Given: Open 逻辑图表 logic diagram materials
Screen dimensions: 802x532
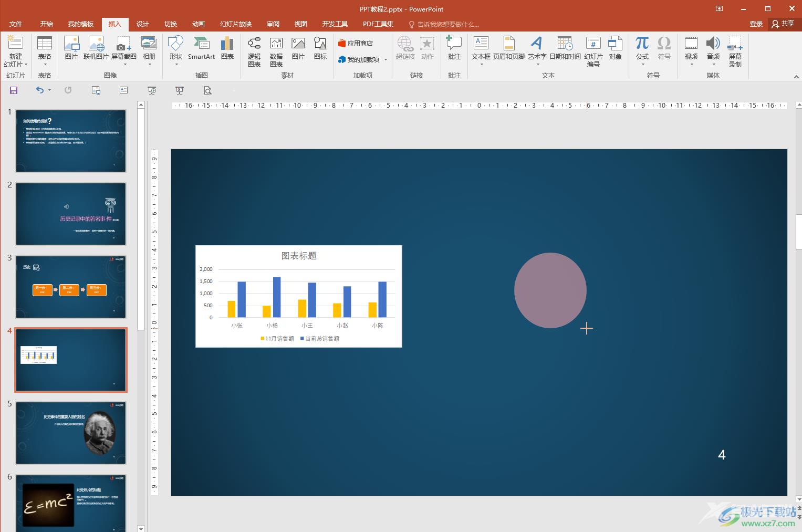Looking at the screenshot, I should pyautogui.click(x=254, y=51).
